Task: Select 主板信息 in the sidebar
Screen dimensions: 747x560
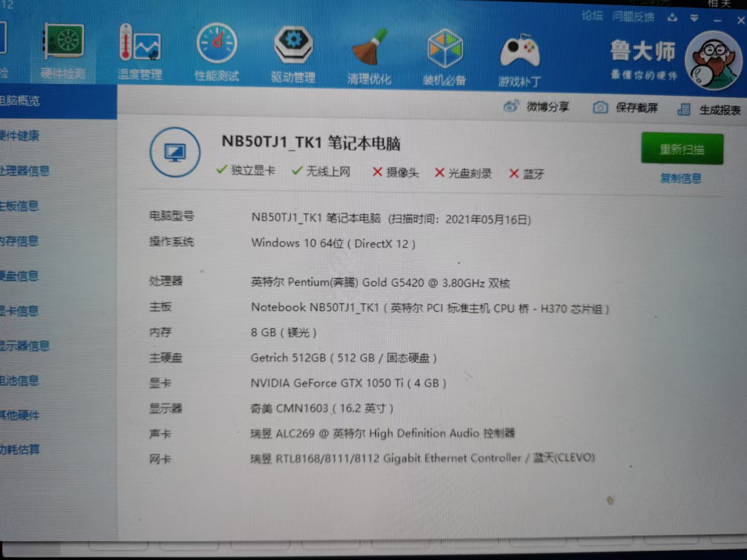Action: click(20, 206)
